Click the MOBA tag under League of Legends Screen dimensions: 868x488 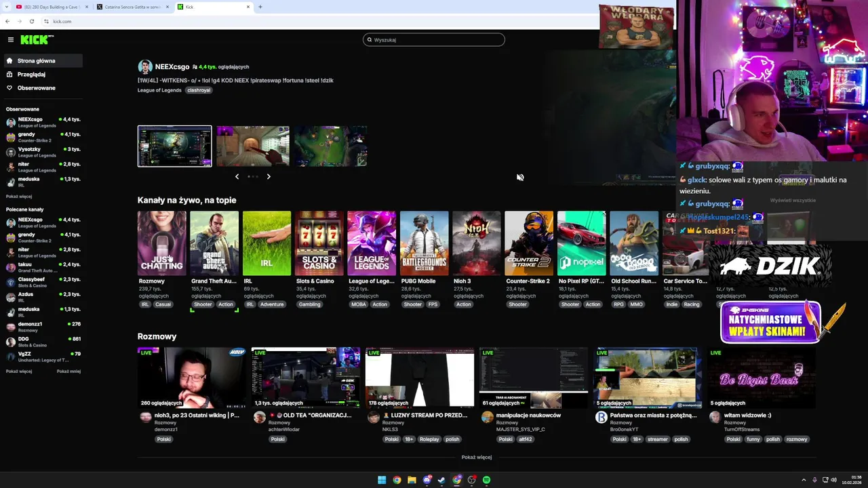[358, 304]
